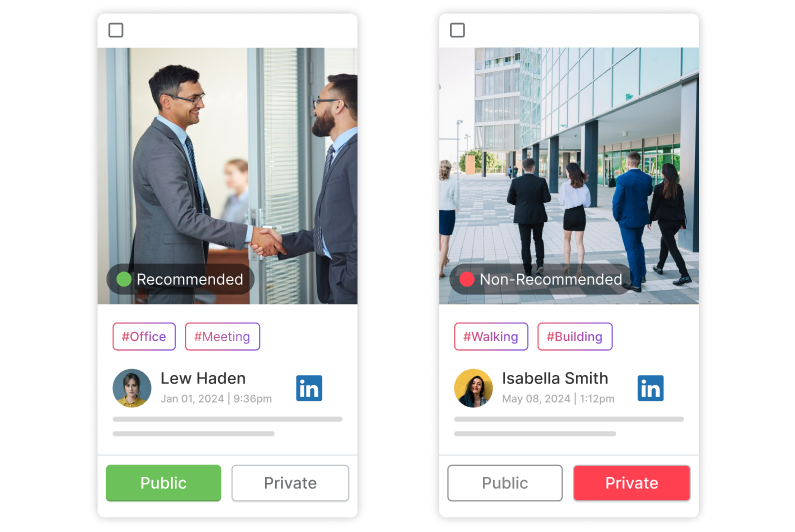
Task: Set Lew Haden's post to Private
Action: (x=290, y=483)
